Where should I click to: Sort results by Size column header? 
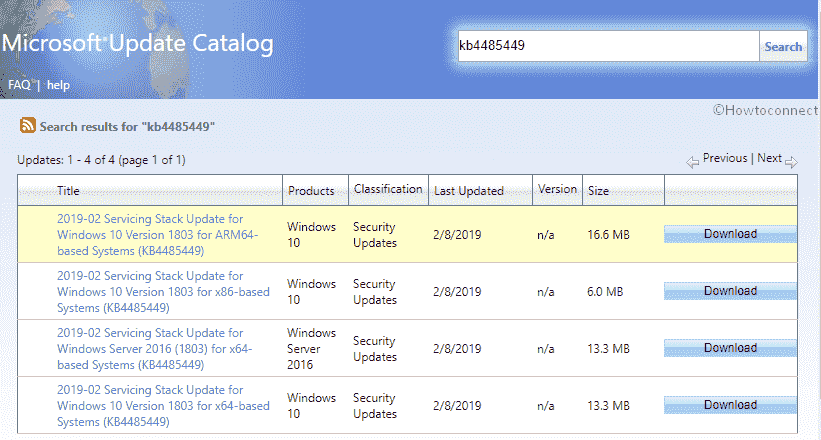(x=598, y=191)
